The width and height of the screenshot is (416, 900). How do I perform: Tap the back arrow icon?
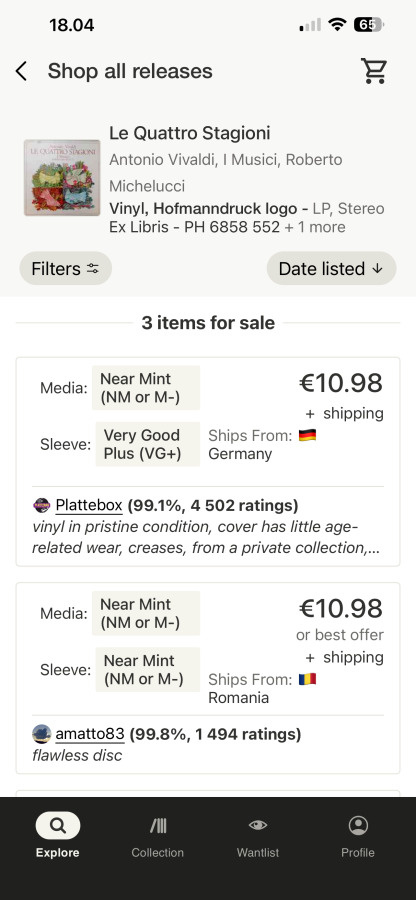21,71
